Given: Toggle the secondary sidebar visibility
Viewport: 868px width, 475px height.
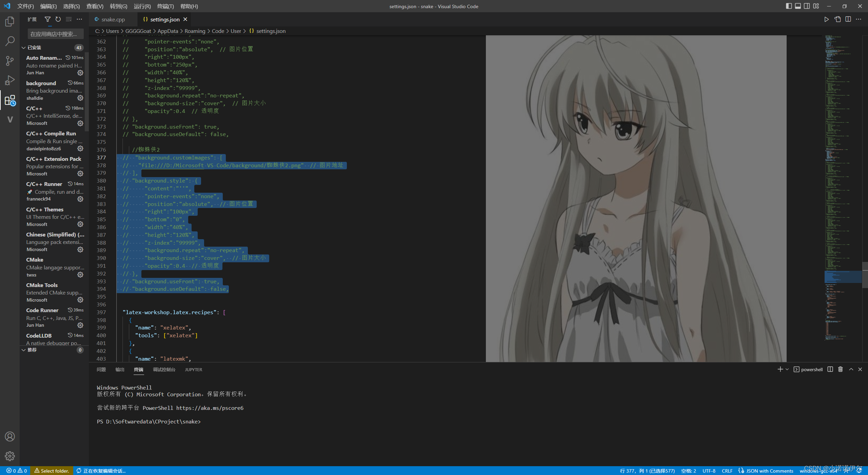Looking at the screenshot, I should (806, 6).
